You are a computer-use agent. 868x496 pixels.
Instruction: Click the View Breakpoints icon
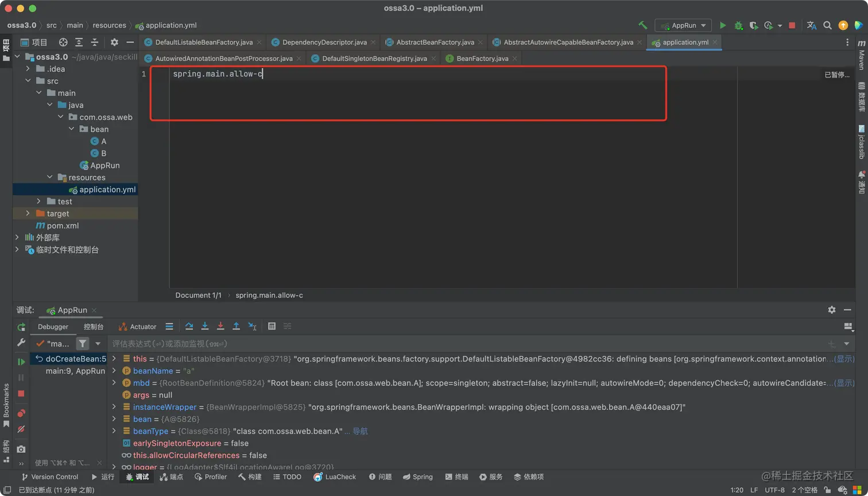(21, 413)
